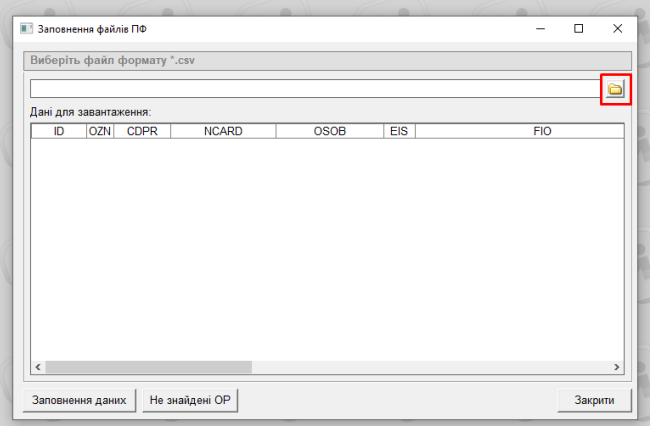This screenshot has height=426, width=650.
Task: Click the horizontal scrollbar thumb
Action: 148,367
